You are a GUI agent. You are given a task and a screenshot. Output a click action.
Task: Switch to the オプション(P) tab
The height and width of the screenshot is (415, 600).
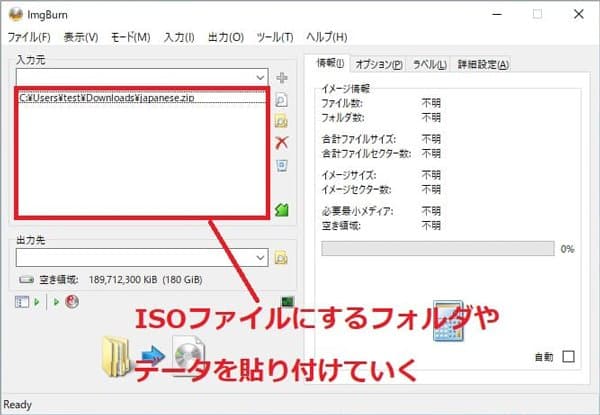(379, 64)
